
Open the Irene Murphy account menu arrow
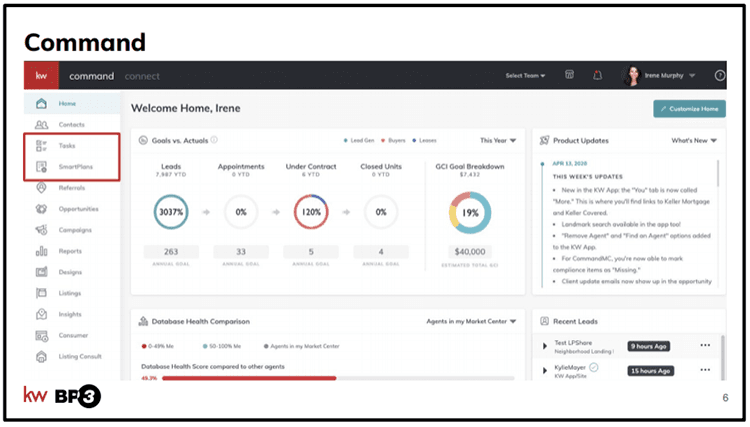coord(692,76)
